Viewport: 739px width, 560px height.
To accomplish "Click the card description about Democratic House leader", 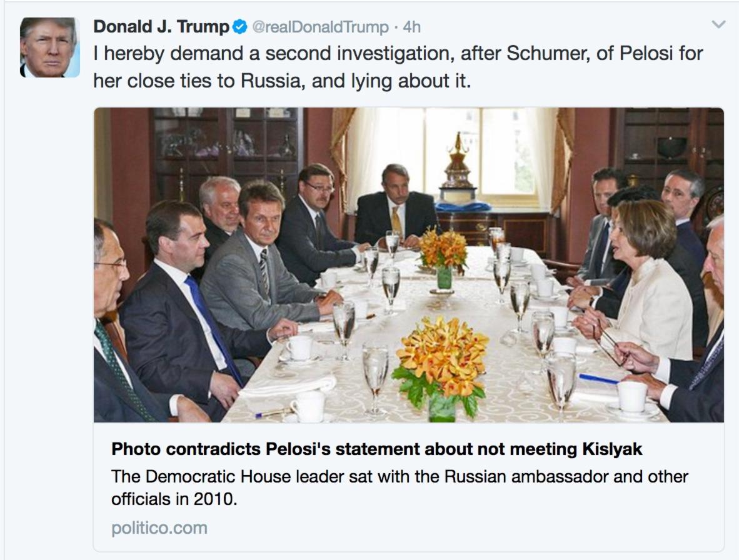I will 400,487.
